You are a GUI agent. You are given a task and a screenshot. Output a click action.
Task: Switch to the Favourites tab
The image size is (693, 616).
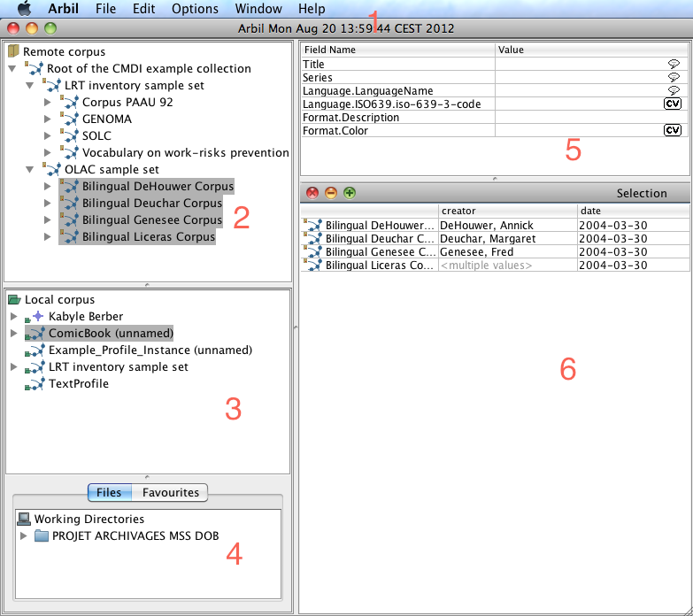[x=170, y=492]
